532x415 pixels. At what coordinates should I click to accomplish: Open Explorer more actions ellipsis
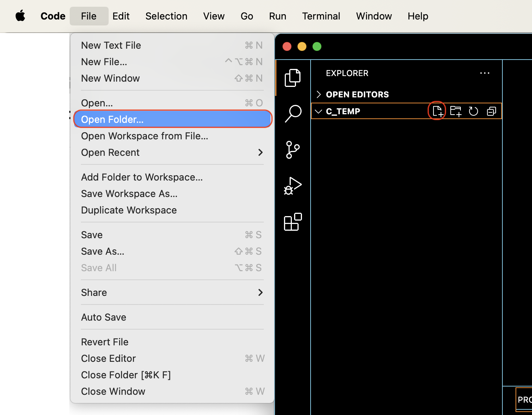(485, 73)
